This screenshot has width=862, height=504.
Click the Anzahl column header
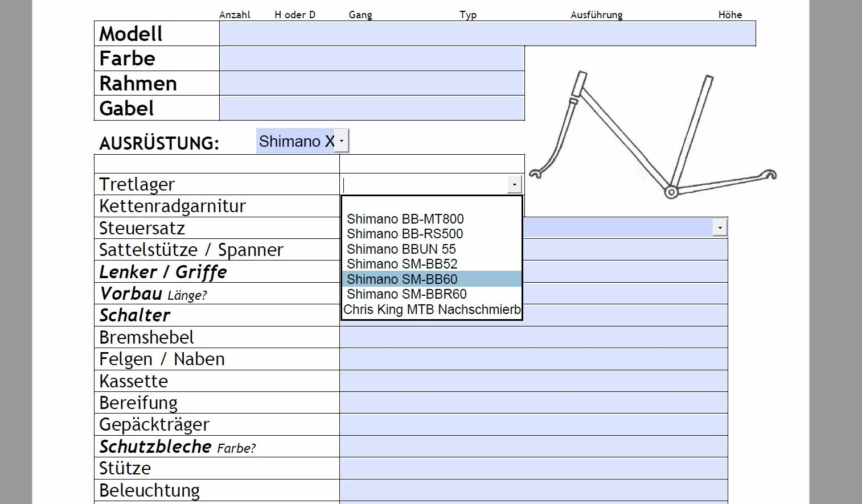tap(235, 15)
